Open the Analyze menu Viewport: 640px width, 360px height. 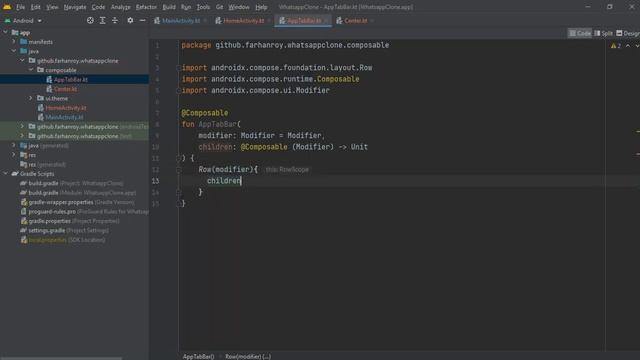[120, 7]
